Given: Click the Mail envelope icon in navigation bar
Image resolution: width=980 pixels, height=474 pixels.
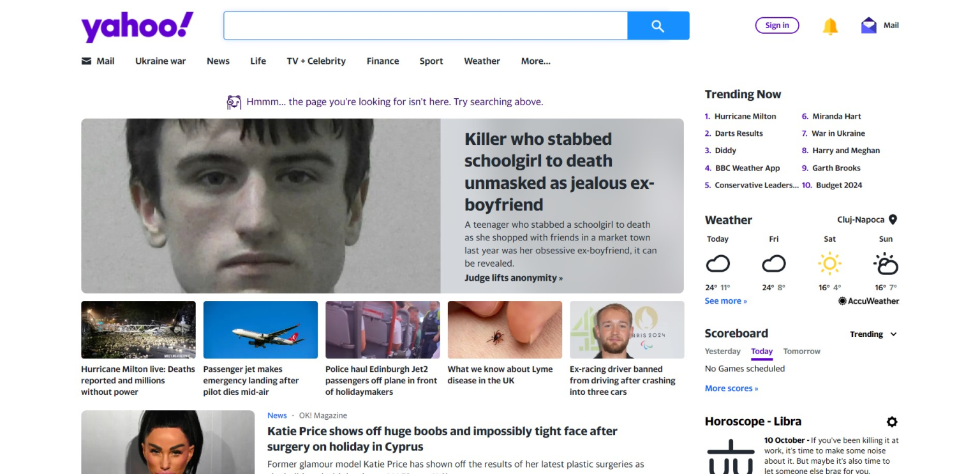Looking at the screenshot, I should pos(86,61).
